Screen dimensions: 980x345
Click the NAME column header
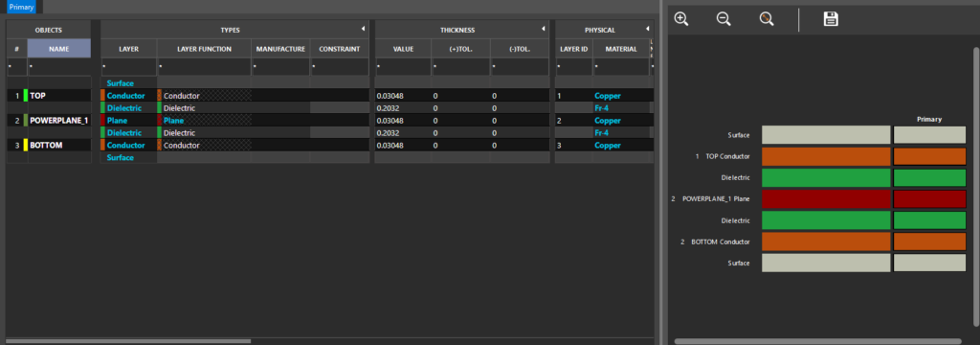point(59,48)
